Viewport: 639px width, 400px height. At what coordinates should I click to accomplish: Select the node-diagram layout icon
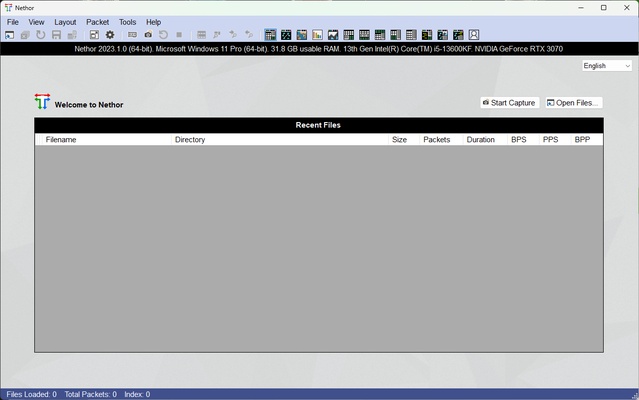[x=286, y=35]
